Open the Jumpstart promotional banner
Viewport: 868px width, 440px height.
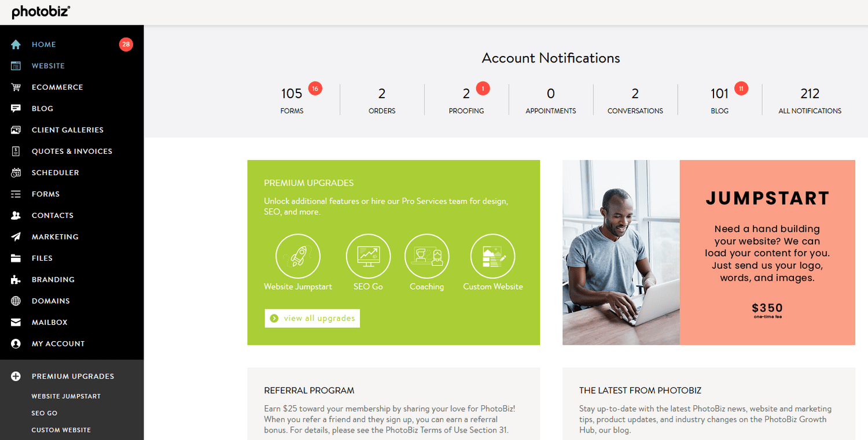pos(709,253)
